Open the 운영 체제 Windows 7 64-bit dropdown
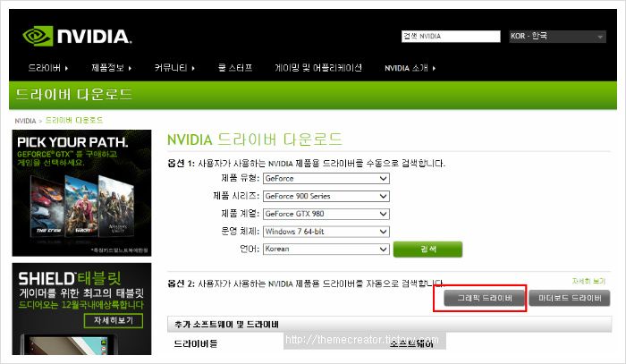The height and width of the screenshot is (364, 626). [x=326, y=231]
